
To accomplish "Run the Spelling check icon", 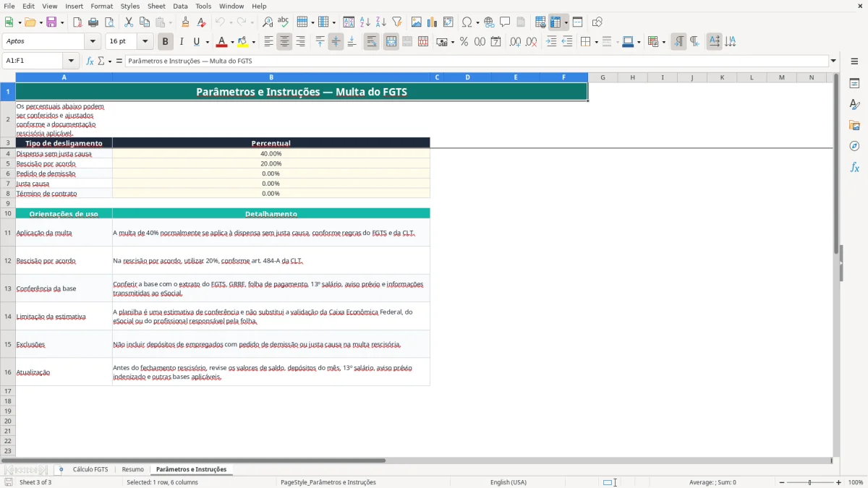I will tap(284, 22).
